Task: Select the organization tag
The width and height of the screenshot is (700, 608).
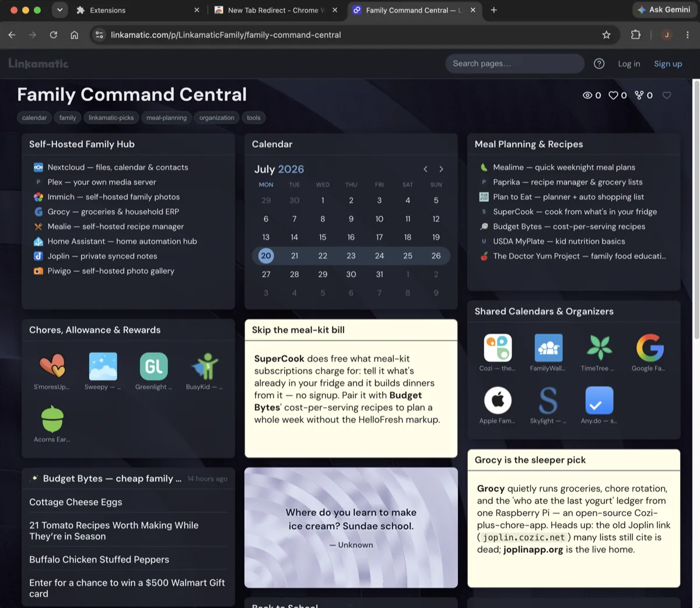Action: pos(216,118)
